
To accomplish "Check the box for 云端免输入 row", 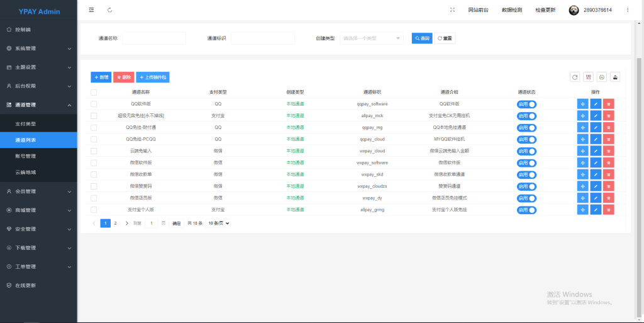I will coord(94,151).
